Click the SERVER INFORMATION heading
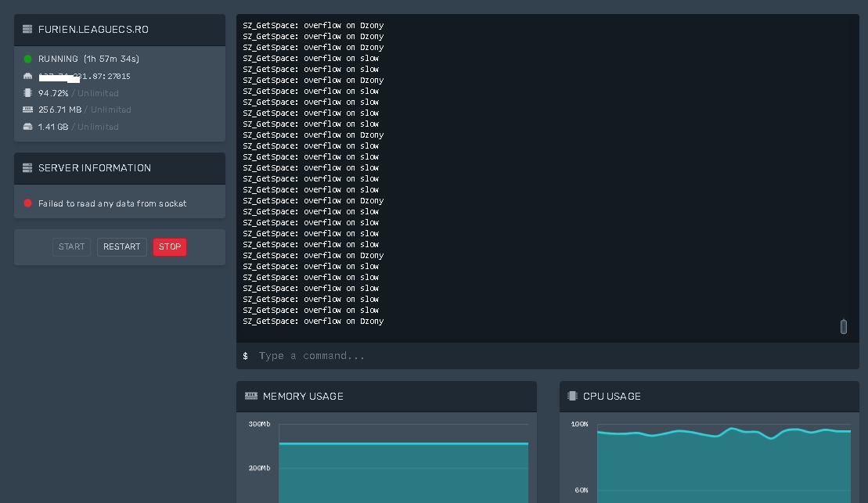Viewport: 868px width, 503px height. click(95, 167)
